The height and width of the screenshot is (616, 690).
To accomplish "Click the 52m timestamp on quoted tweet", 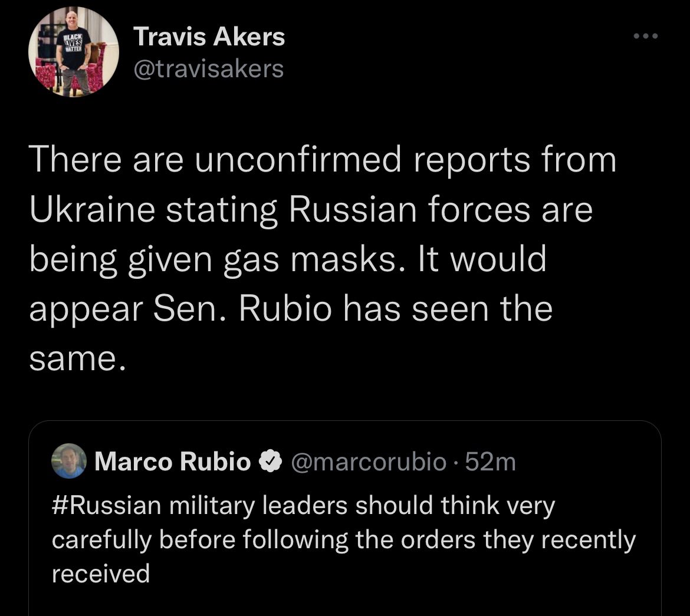I will [x=490, y=462].
